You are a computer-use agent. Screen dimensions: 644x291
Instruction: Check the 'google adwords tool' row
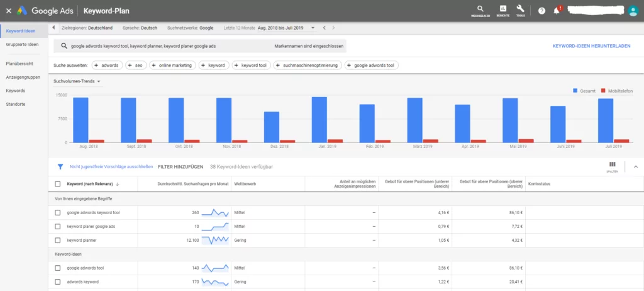point(58,268)
